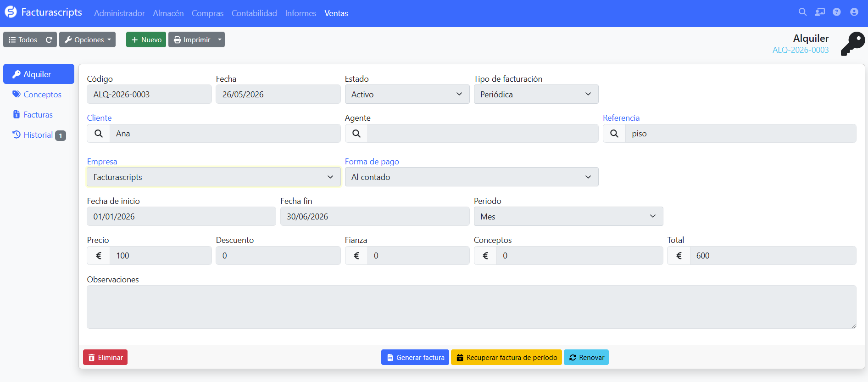The image size is (868, 382).
Task: Open the search icon in top bar
Action: [802, 12]
